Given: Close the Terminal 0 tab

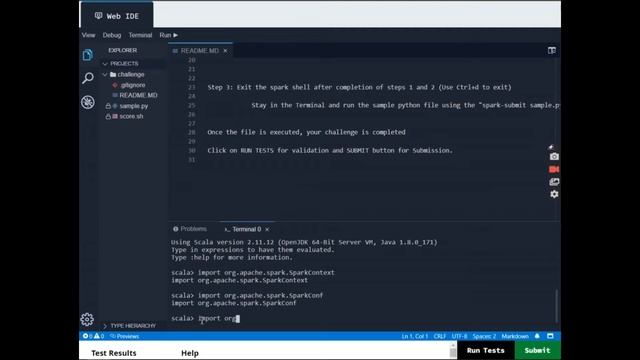Looking at the screenshot, I should 267,229.
